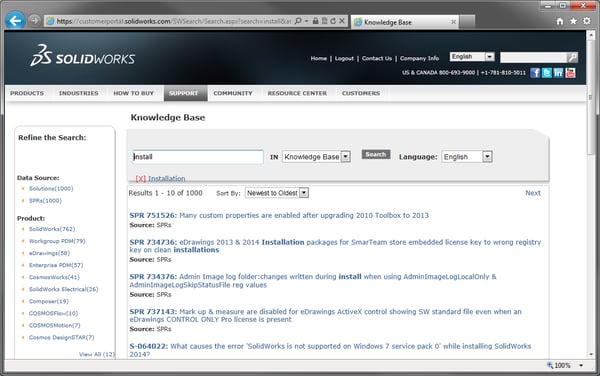Open the RESOURCE CENTER navigation menu
The height and width of the screenshot is (376, 600).
(297, 93)
